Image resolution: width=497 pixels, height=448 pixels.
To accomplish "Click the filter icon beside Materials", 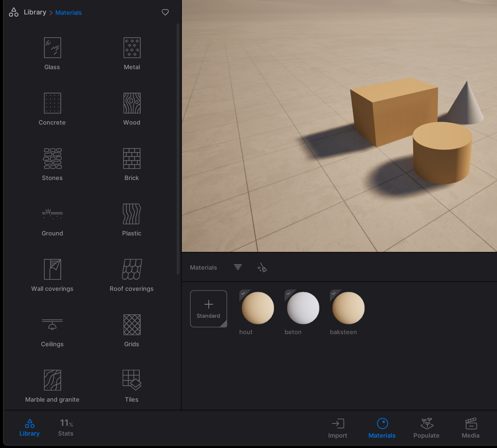I will pos(238,267).
